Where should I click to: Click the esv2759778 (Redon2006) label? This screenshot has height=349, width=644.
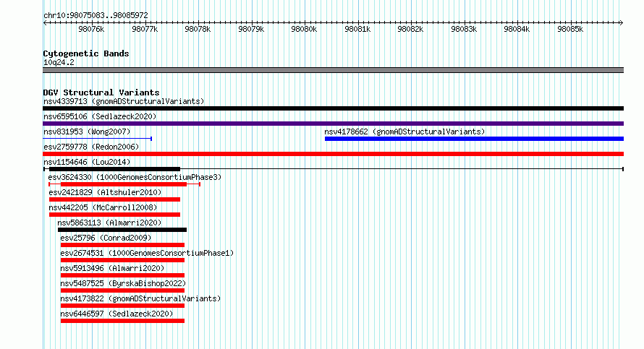[91, 147]
